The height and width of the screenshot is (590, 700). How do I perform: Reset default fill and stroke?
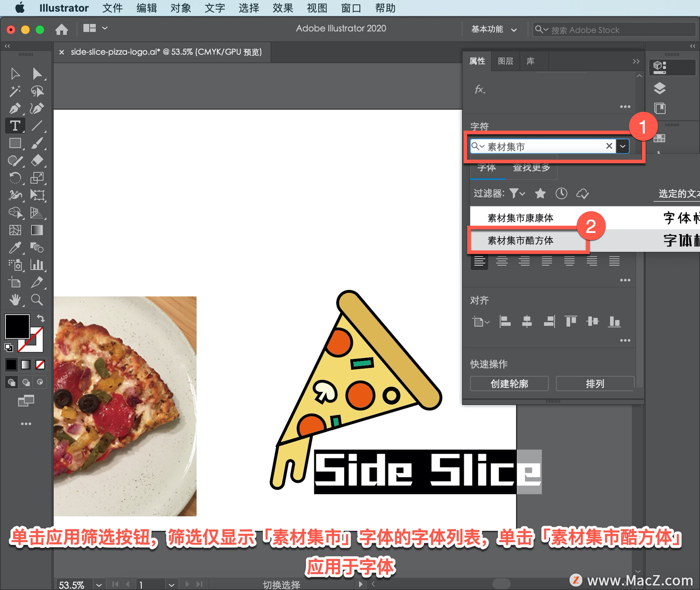click(8, 348)
